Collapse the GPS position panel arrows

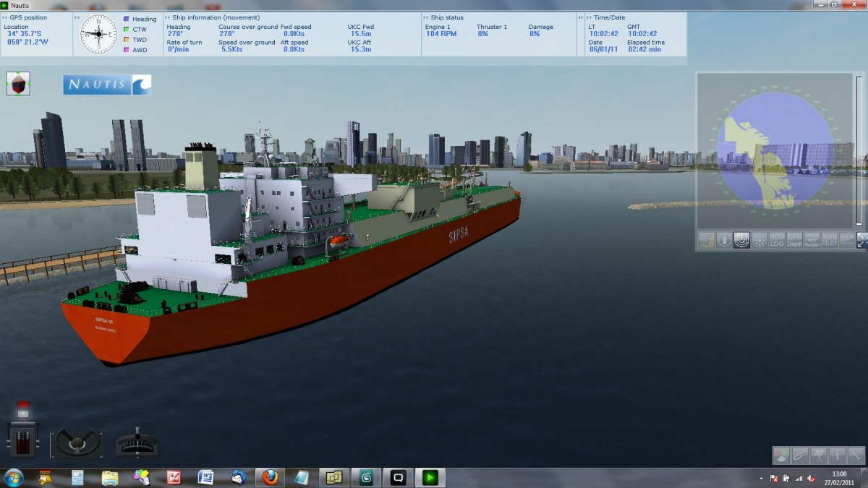coord(4,17)
